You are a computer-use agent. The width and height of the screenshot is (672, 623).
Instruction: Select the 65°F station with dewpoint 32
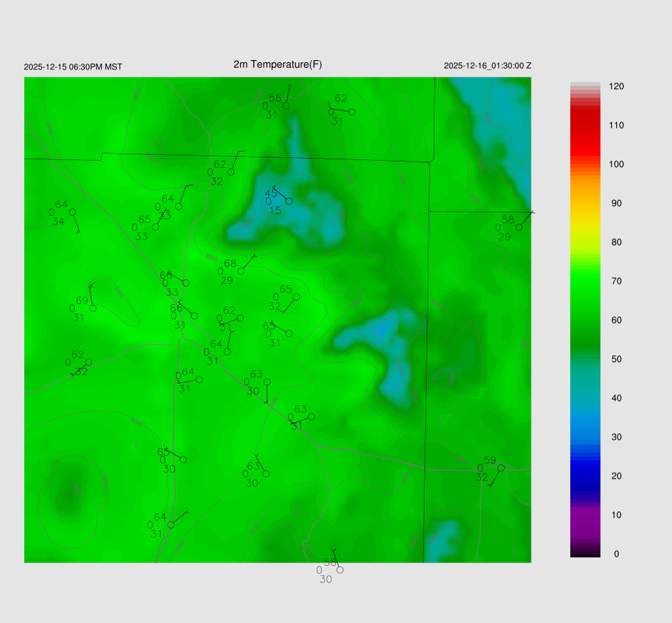pyautogui.click(x=297, y=297)
